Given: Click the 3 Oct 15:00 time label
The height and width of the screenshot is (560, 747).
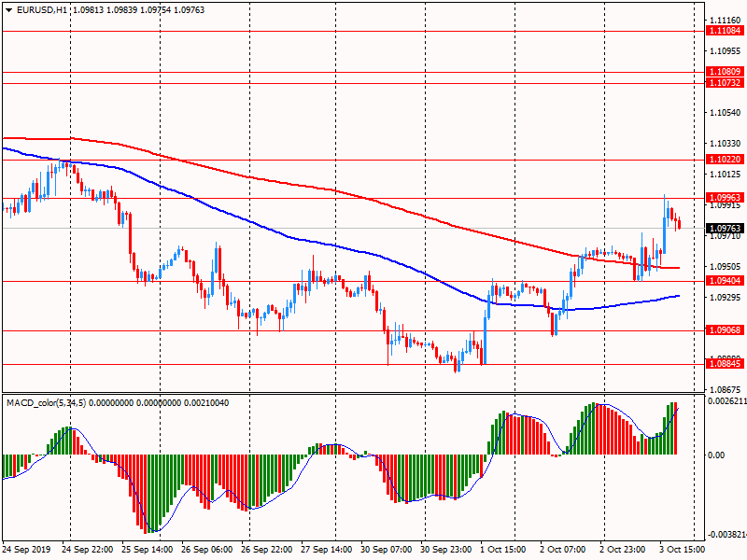Looking at the screenshot, I should tap(683, 550).
